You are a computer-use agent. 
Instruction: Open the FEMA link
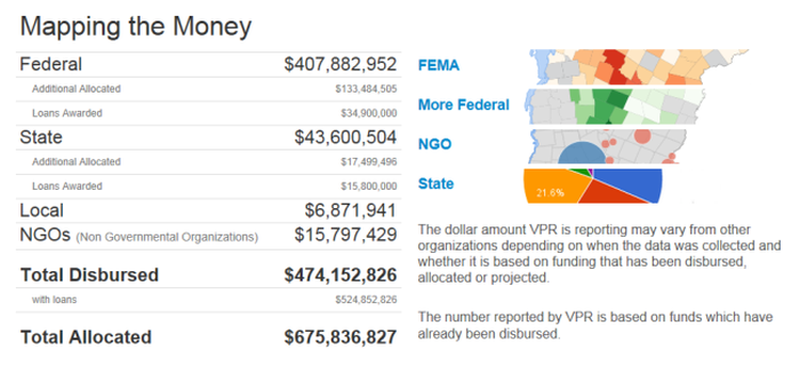[438, 65]
